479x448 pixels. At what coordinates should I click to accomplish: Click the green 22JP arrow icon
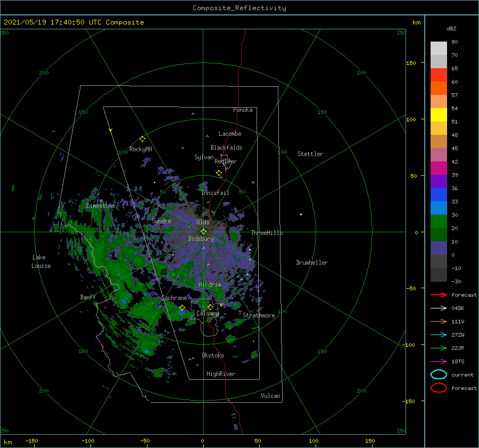439,348
